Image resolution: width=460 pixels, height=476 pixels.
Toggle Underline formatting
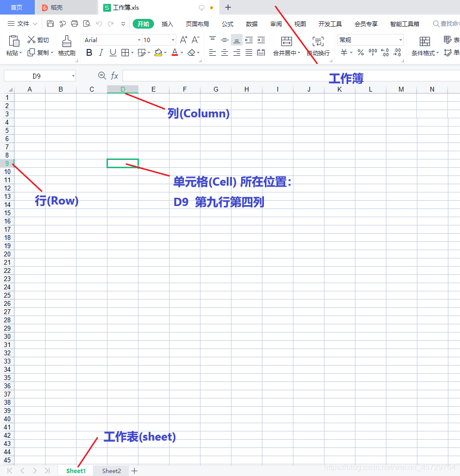(113, 53)
